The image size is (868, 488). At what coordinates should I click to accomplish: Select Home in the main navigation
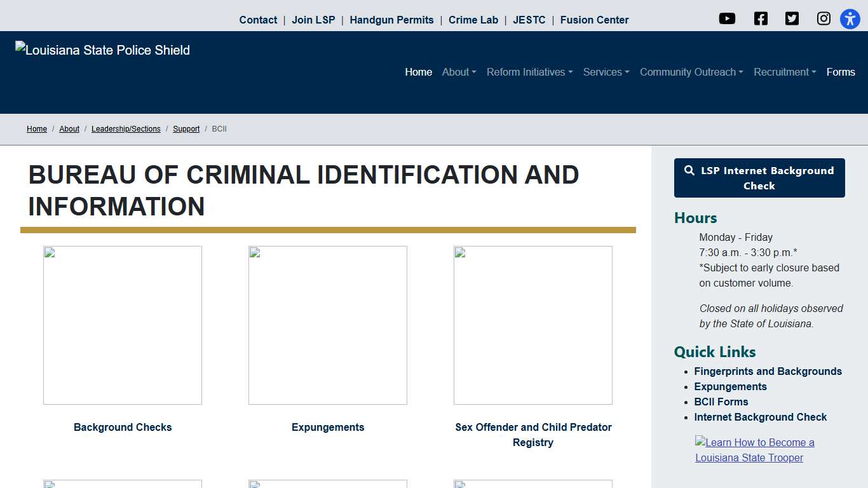(x=418, y=72)
